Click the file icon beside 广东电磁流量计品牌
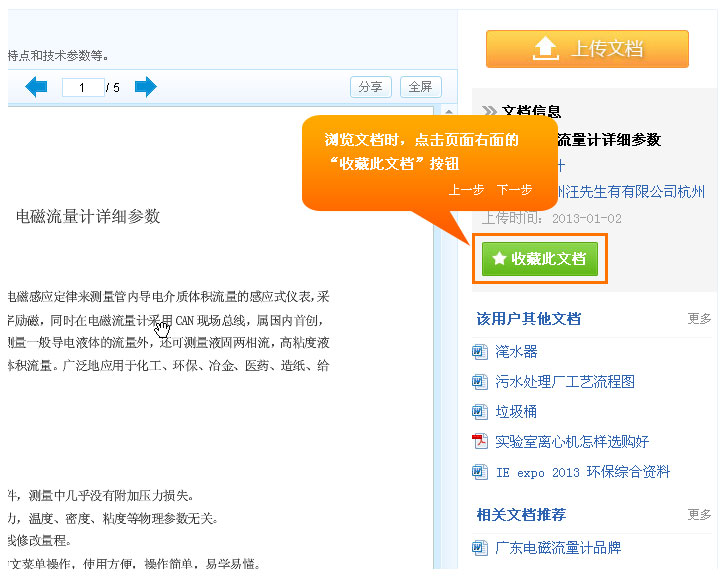 pos(479,548)
